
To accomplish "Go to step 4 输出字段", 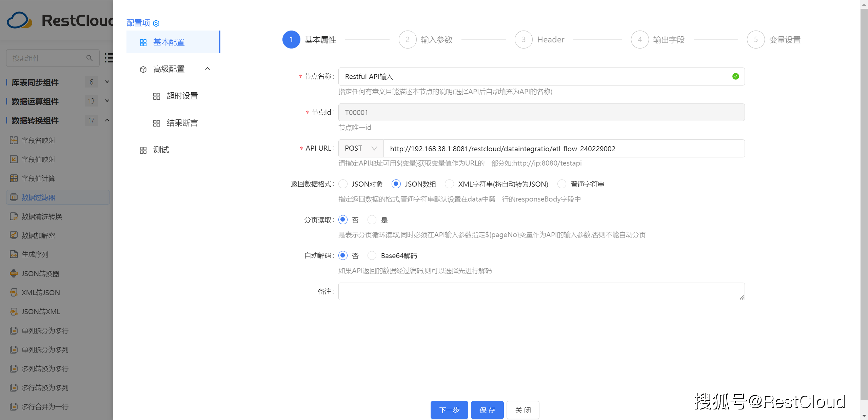I will click(x=658, y=40).
